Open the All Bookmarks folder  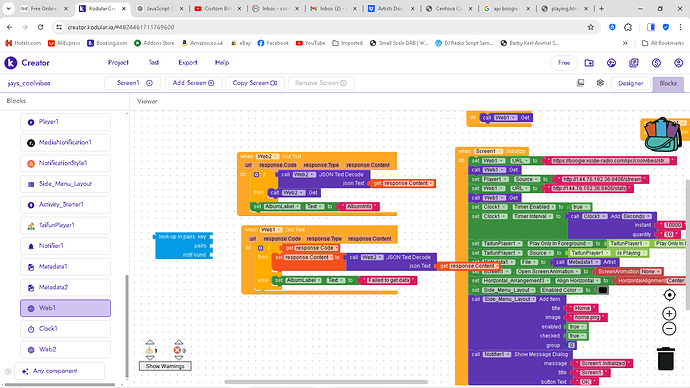pyautogui.click(x=663, y=43)
